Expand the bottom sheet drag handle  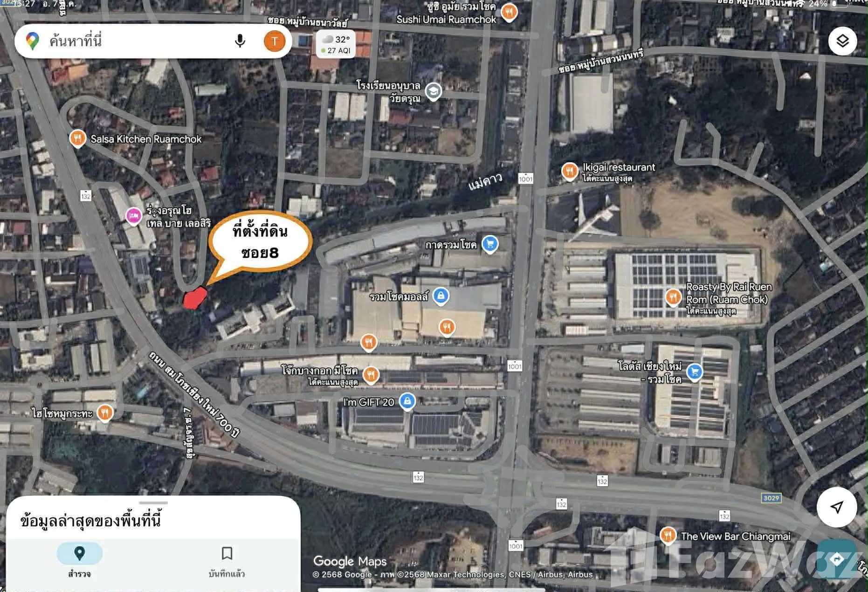153,503
